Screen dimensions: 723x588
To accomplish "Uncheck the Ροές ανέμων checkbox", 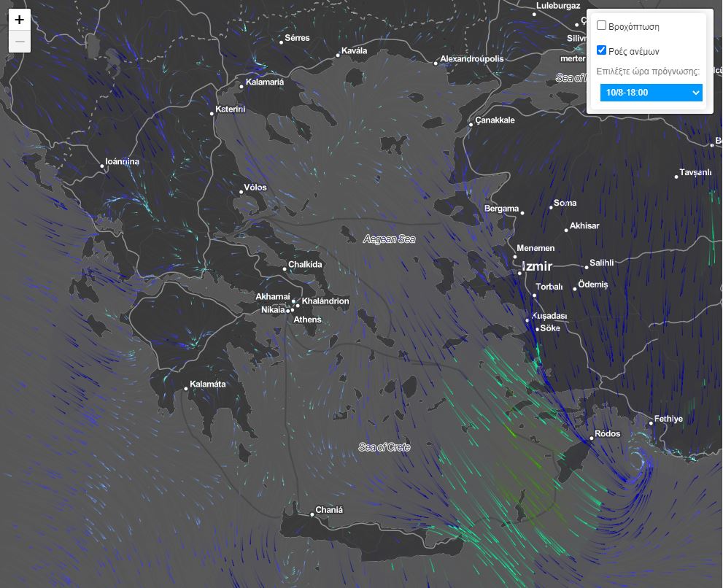I will pyautogui.click(x=602, y=50).
